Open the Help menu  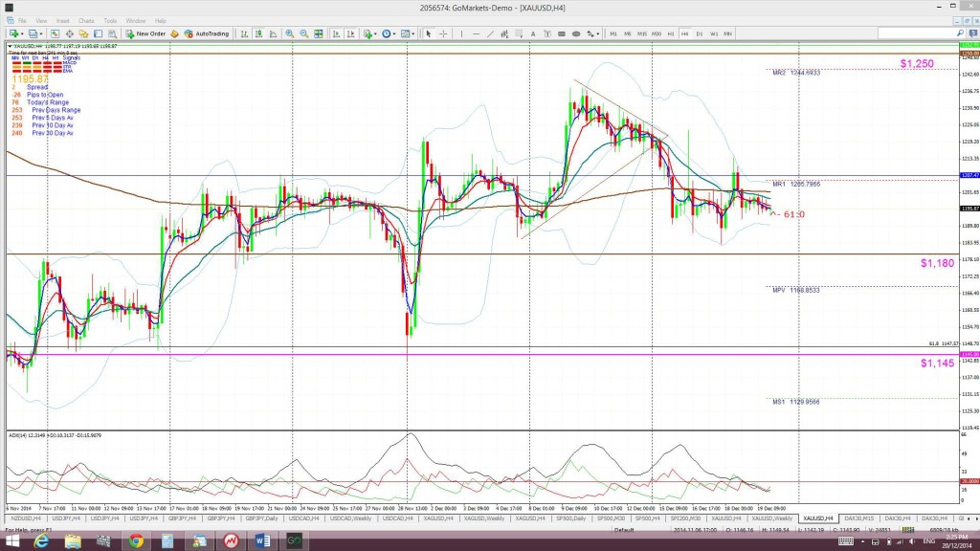click(x=161, y=21)
